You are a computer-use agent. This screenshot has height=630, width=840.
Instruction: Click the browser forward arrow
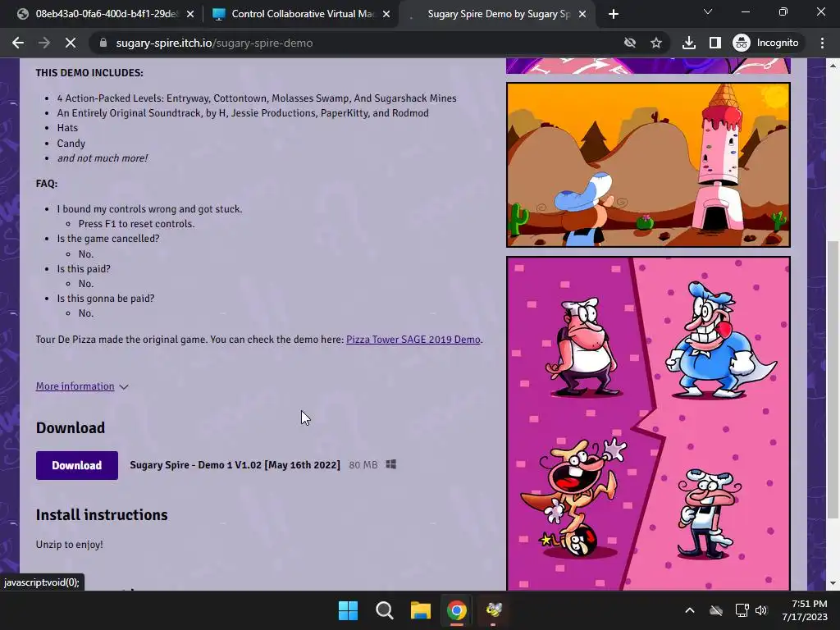[44, 43]
